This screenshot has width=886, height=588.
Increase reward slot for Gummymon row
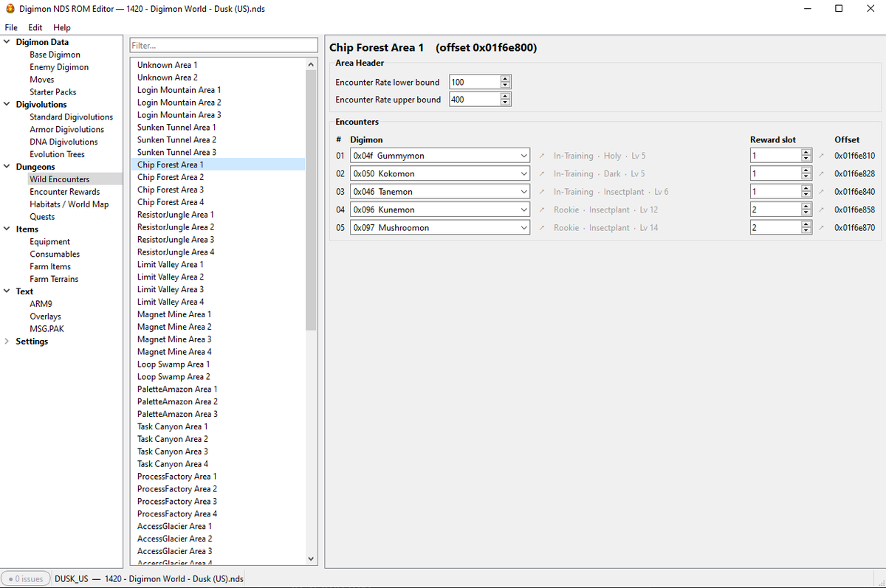pos(806,153)
